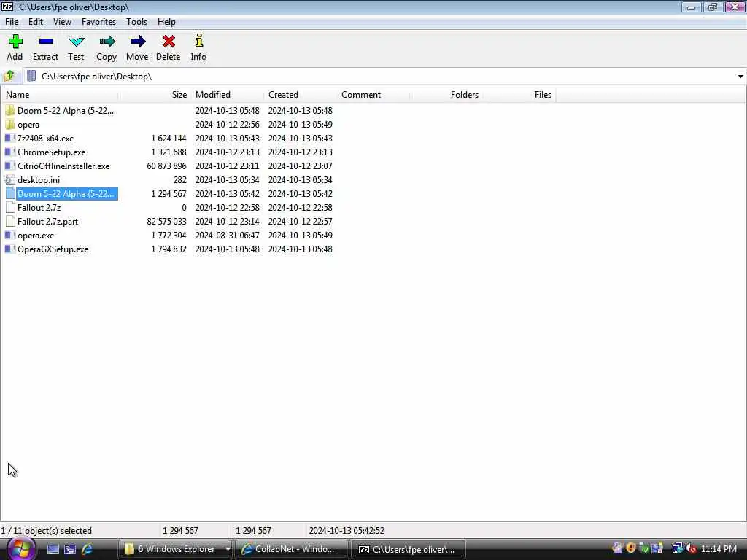Viewport: 747px width, 560px height.
Task: Click the address path input field
Action: point(381,76)
